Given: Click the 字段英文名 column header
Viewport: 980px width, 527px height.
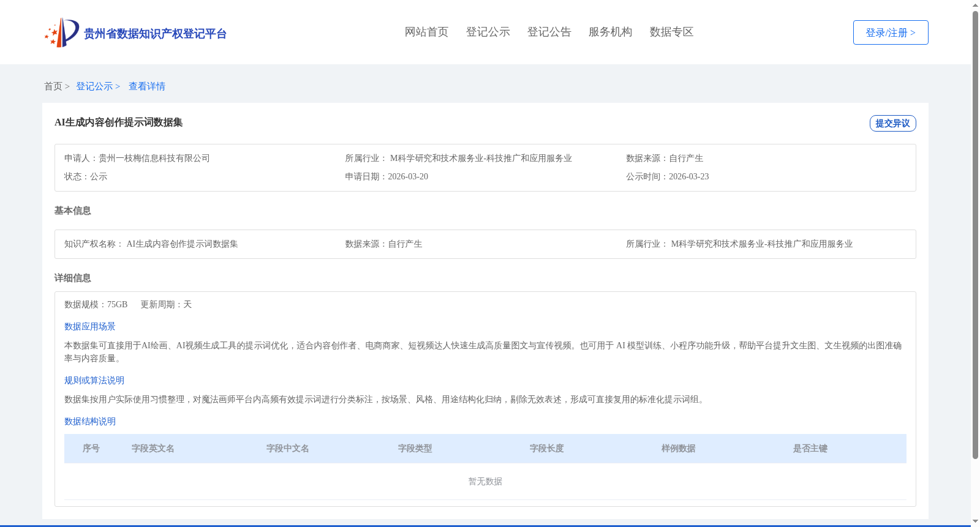Looking at the screenshot, I should click(x=153, y=449).
